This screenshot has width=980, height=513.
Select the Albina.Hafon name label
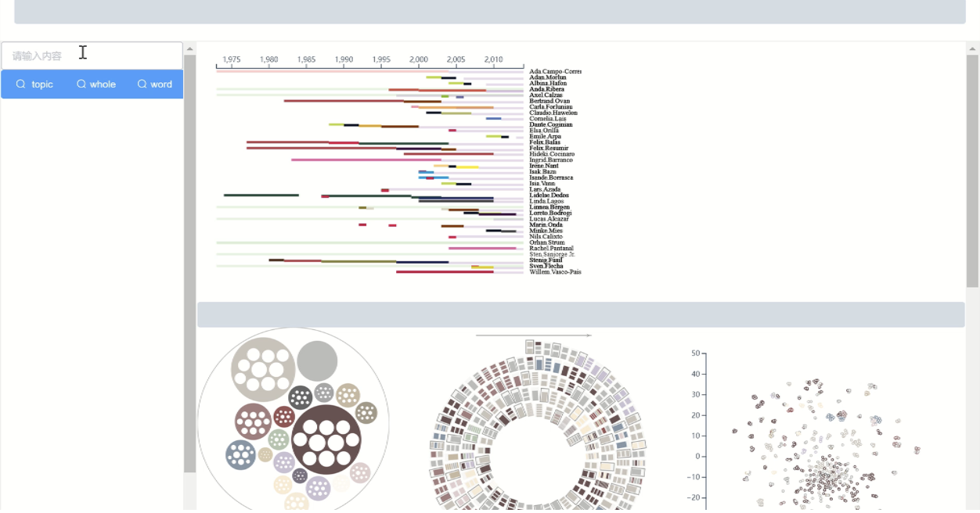[548, 83]
